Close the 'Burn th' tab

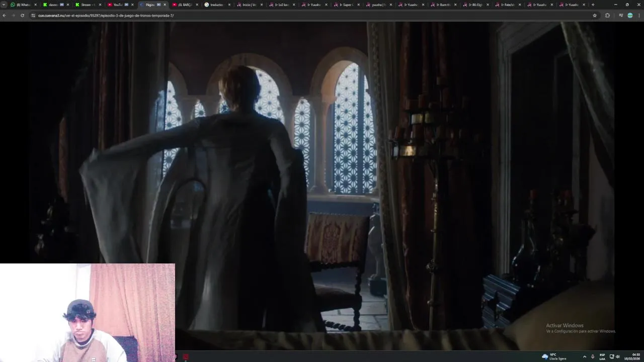click(x=455, y=5)
